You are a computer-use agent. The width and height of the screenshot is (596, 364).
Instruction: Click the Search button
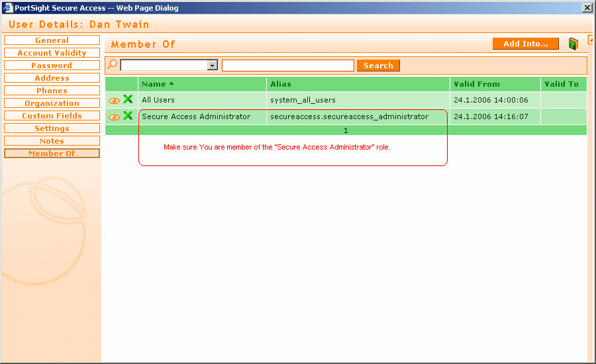pos(378,66)
